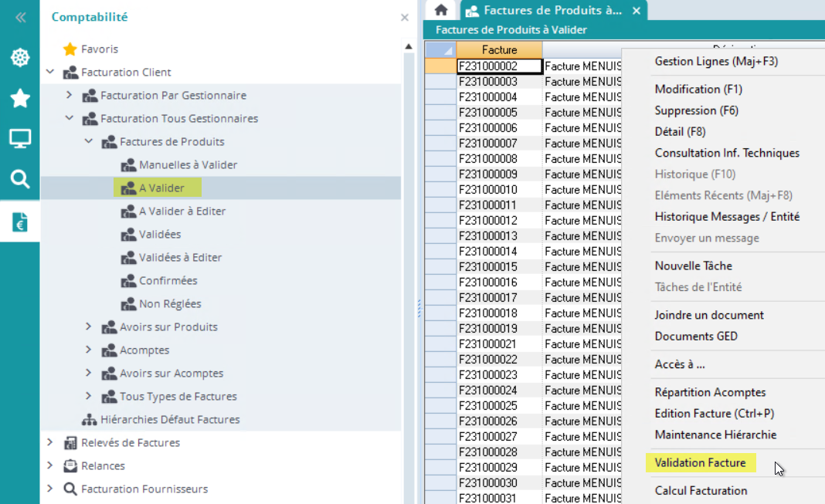Open the search magnifier sidebar icon

click(19, 180)
